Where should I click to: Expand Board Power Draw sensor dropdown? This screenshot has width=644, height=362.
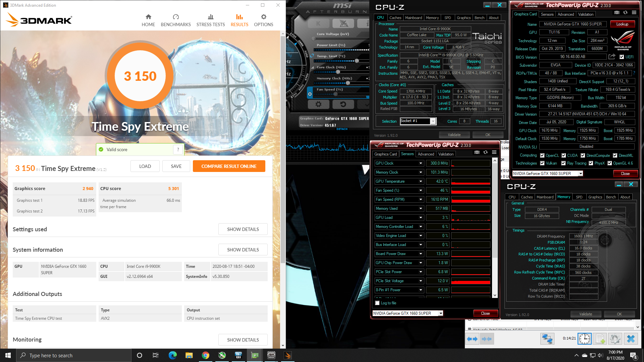(421, 254)
